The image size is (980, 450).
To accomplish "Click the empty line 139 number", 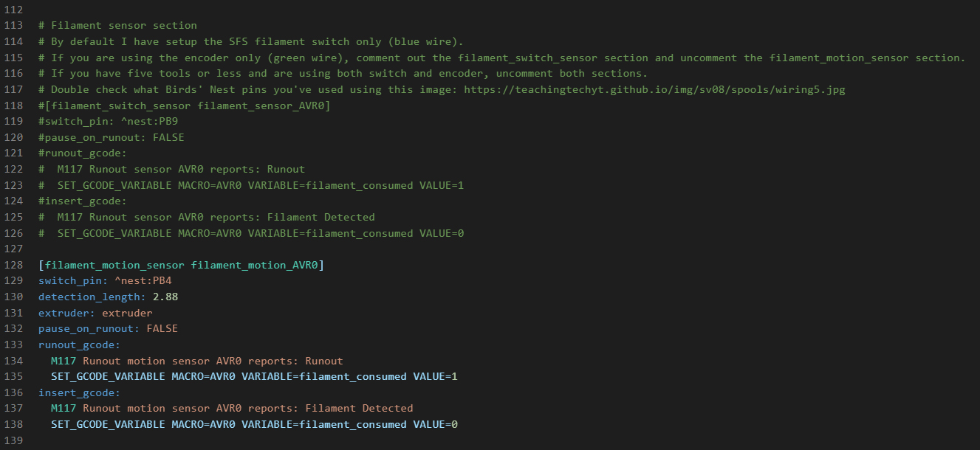I will coord(14,440).
